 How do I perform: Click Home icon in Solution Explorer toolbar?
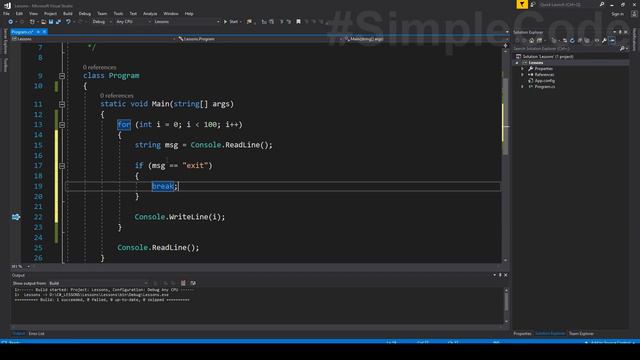pos(531,40)
